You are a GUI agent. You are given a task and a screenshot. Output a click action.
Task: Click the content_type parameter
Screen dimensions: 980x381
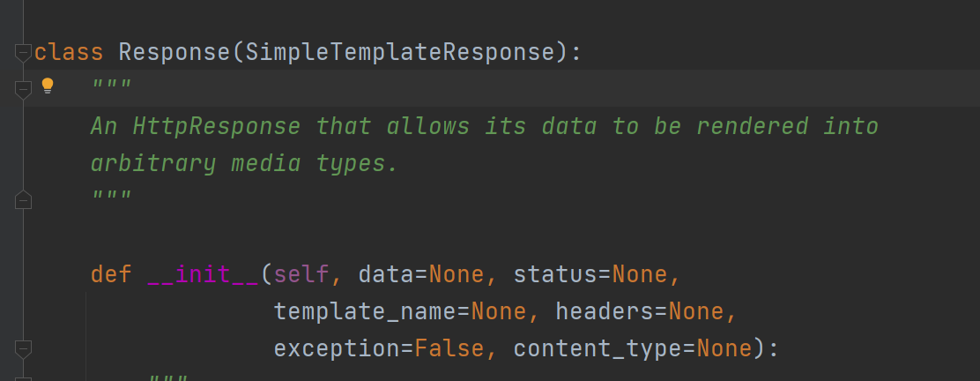(598, 349)
